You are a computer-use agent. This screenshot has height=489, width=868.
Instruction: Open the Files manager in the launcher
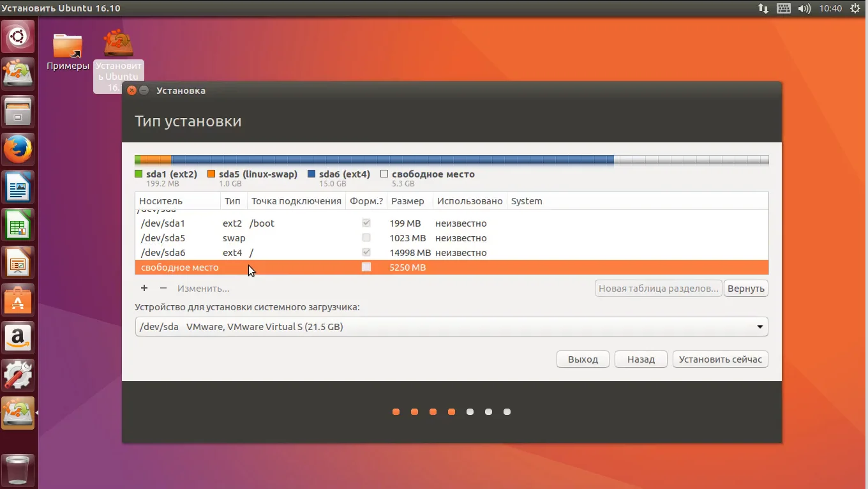tap(18, 112)
